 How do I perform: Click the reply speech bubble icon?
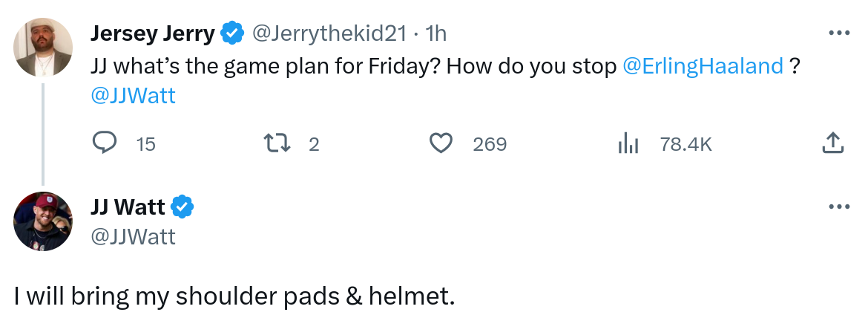(x=105, y=143)
